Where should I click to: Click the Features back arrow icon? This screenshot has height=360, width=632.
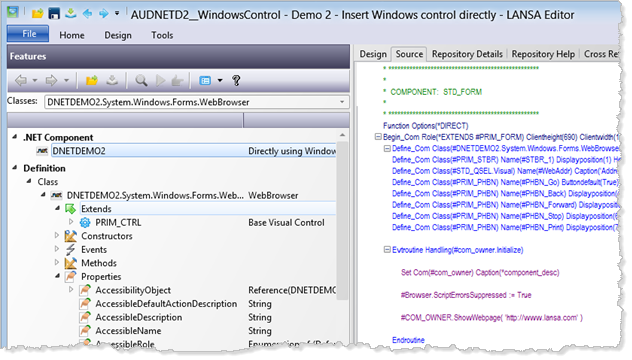coord(21,80)
